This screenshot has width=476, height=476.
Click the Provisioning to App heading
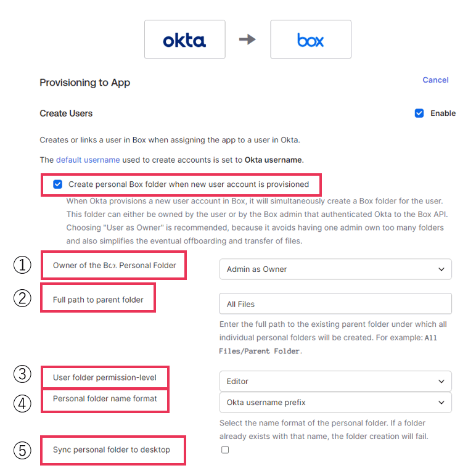[x=85, y=83]
